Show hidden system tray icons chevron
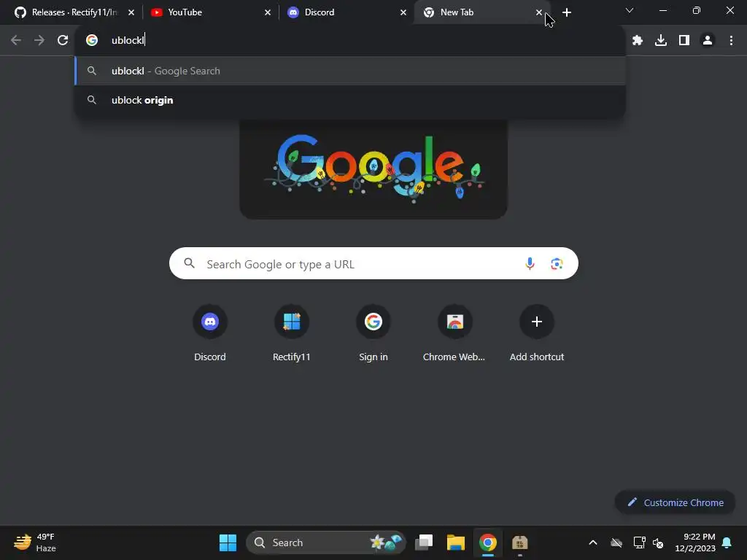This screenshot has width=747, height=560. pyautogui.click(x=593, y=542)
